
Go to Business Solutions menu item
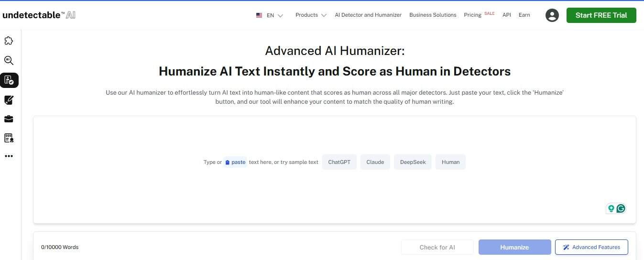click(x=433, y=15)
